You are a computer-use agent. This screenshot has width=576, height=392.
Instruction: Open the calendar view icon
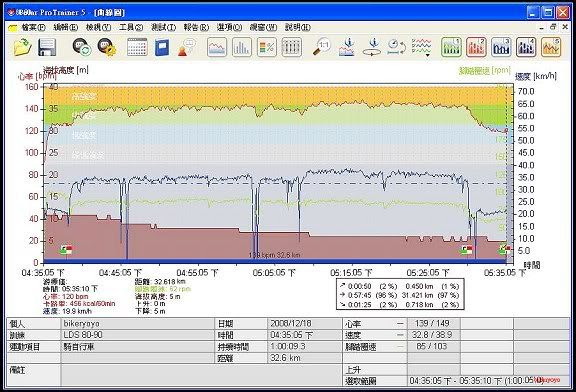(137, 47)
